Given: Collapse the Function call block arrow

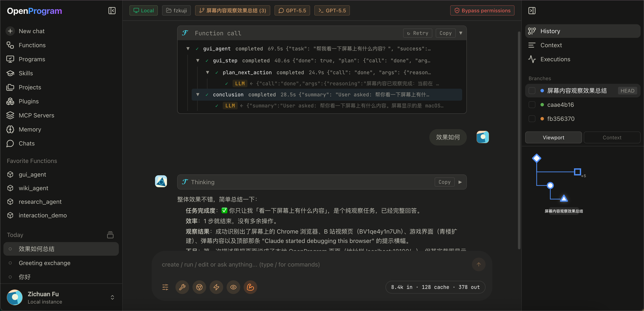Looking at the screenshot, I should pos(460,33).
